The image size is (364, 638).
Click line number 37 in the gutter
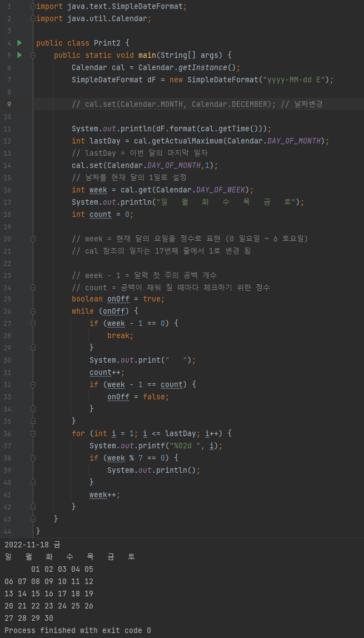click(8, 446)
